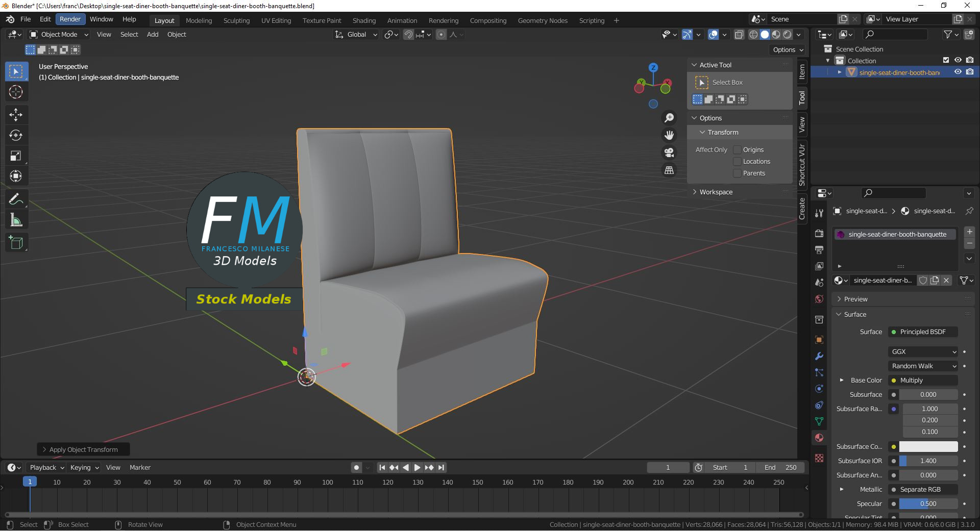This screenshot has width=980, height=531.
Task: Enable the Origins checkbox
Action: 737,150
